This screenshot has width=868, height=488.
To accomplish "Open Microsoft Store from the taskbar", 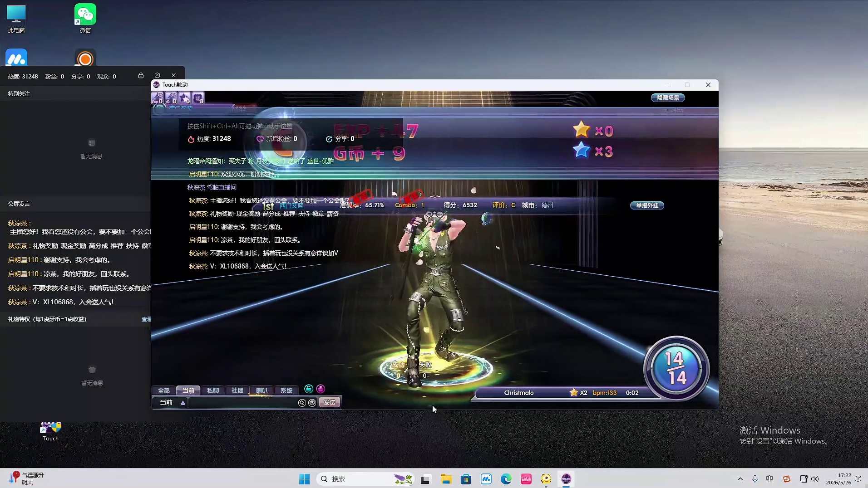I will click(466, 479).
